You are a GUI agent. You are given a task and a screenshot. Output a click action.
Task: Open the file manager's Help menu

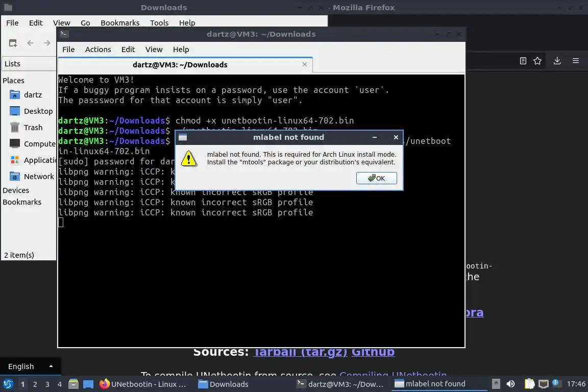[x=187, y=23]
